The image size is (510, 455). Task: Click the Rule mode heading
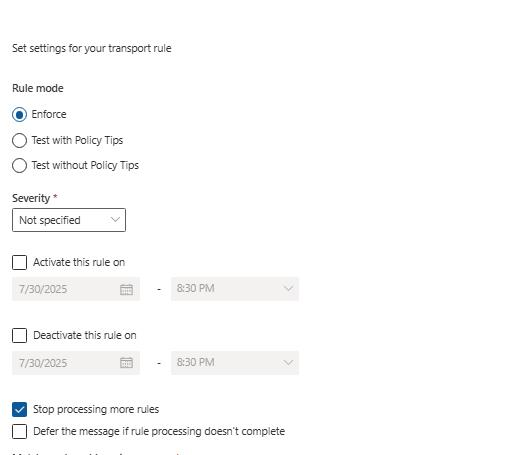[x=38, y=88]
